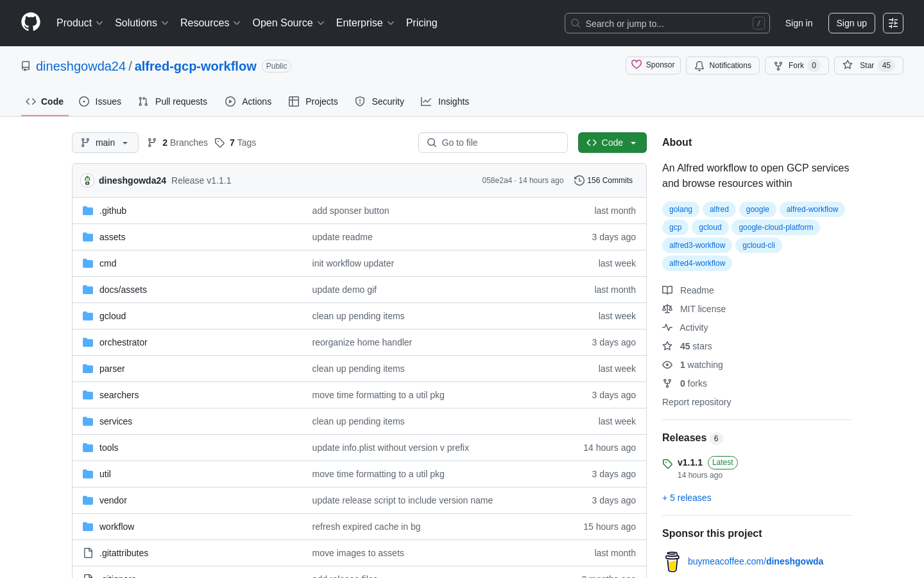Open the docs/assets folder
Viewport: 924px width, 578px height.
coord(123,290)
